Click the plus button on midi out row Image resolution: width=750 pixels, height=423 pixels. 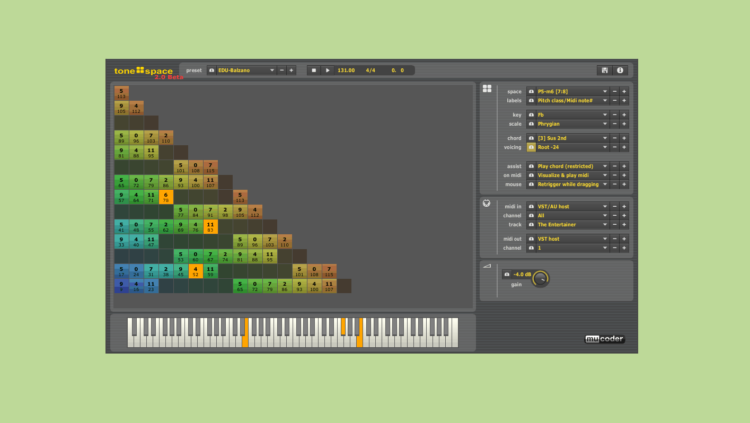[x=624, y=239]
